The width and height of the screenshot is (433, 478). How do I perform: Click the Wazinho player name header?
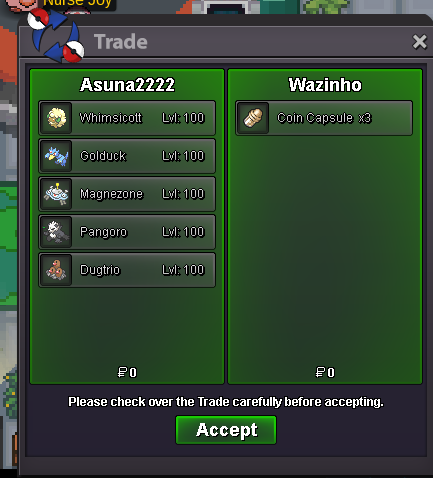click(x=325, y=85)
